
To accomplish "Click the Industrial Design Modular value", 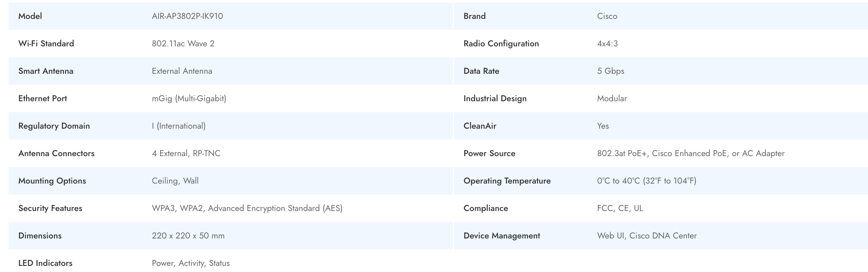I will click(612, 98).
